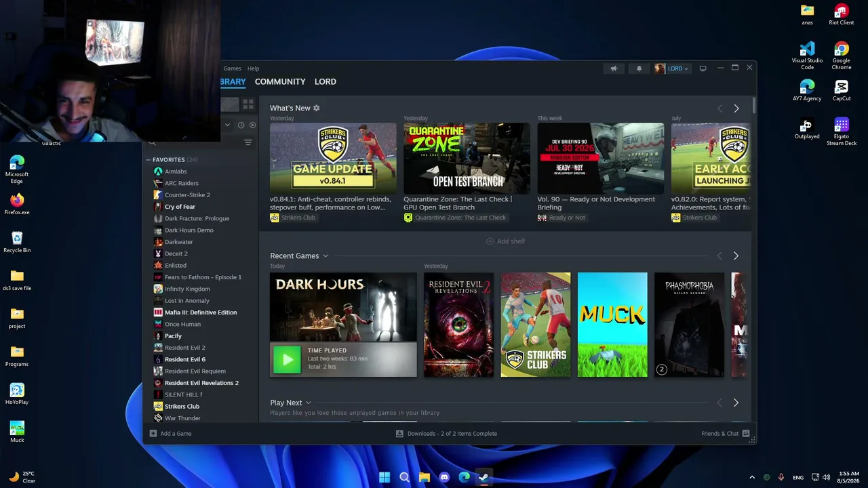The height and width of the screenshot is (488, 868).
Task: Open the Steam announcements megaphone icon
Action: [x=614, y=68]
